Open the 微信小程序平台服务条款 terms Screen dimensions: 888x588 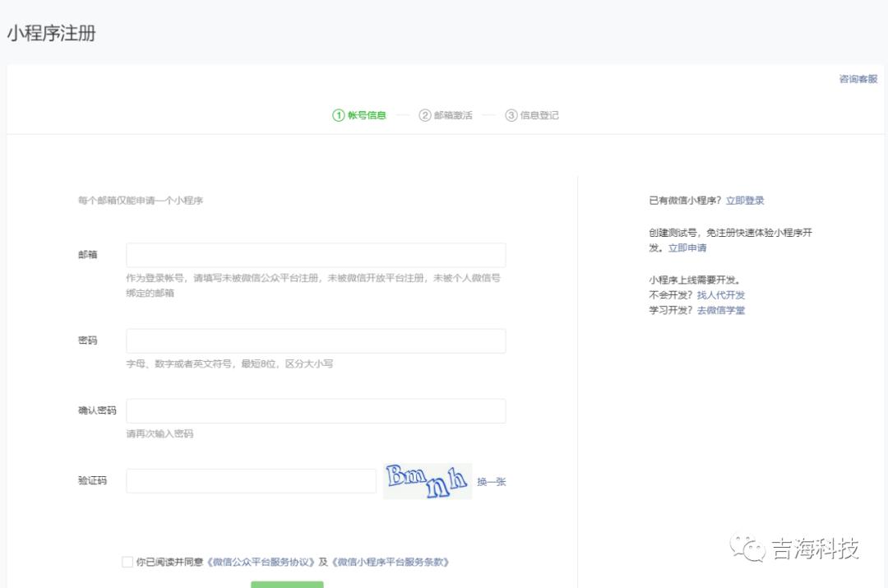point(390,561)
